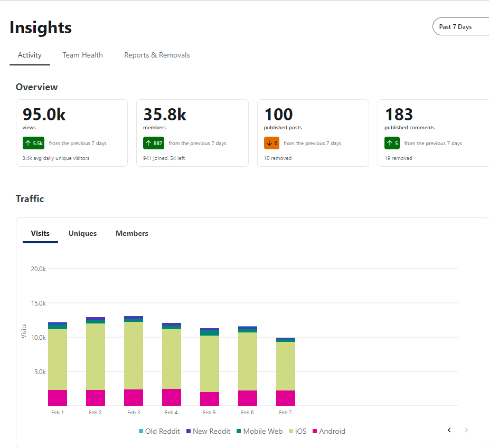Screen dimensions: 489x448
Task: Select the Members traffic tab
Action: click(132, 233)
